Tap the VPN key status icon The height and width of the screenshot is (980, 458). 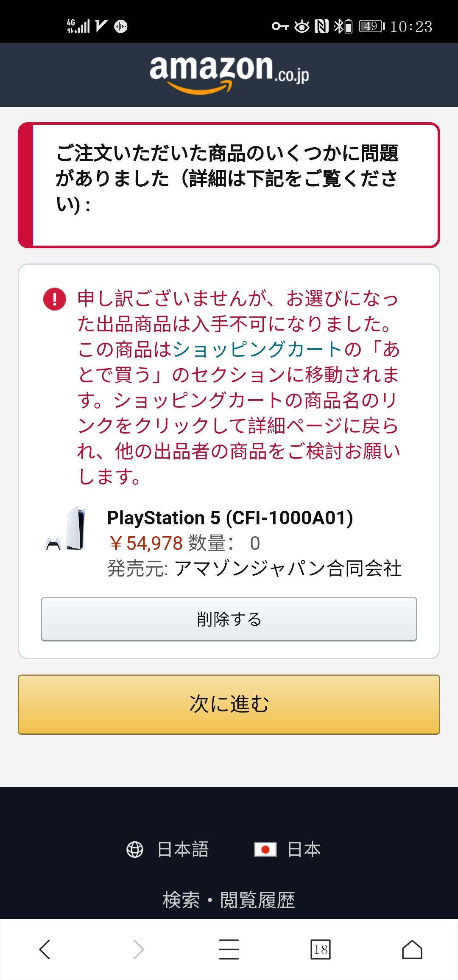pos(280,26)
